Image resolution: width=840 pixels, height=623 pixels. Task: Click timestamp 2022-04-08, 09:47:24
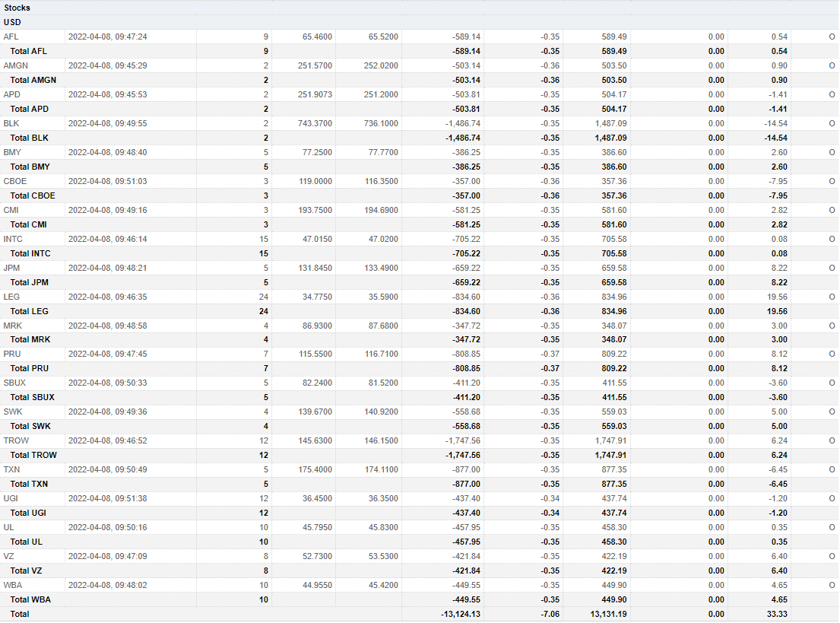click(x=108, y=37)
